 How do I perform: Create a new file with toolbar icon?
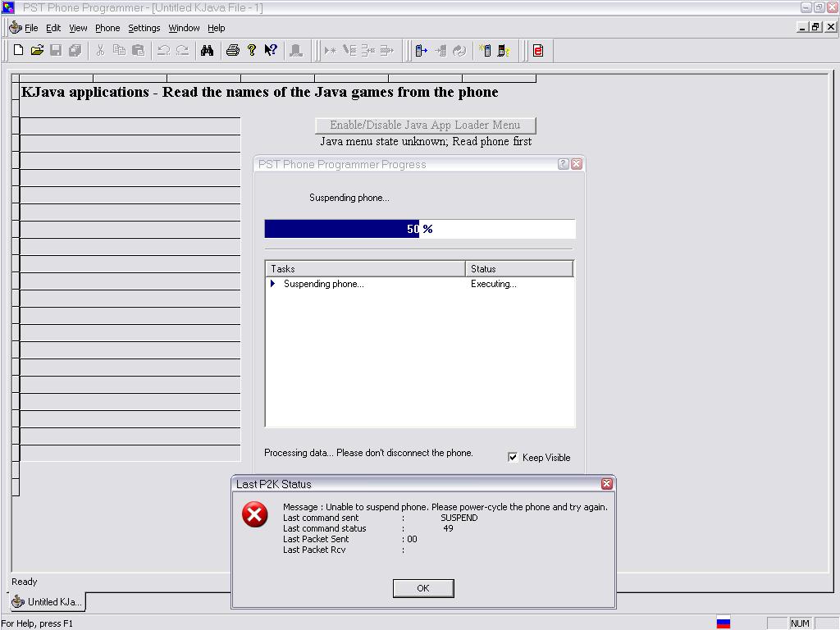point(18,50)
